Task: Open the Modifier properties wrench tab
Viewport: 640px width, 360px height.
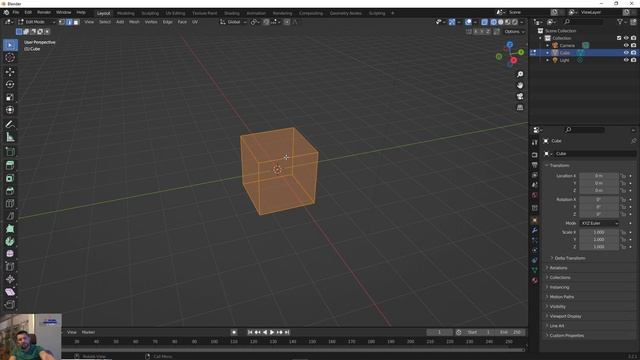Action: tap(535, 230)
